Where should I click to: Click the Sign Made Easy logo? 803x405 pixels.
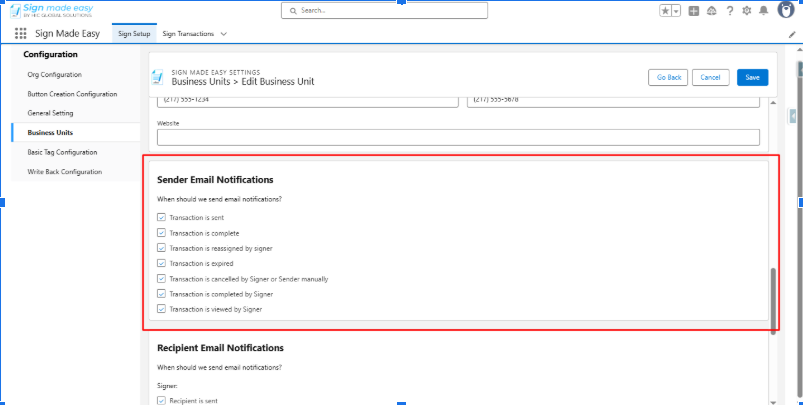52,10
